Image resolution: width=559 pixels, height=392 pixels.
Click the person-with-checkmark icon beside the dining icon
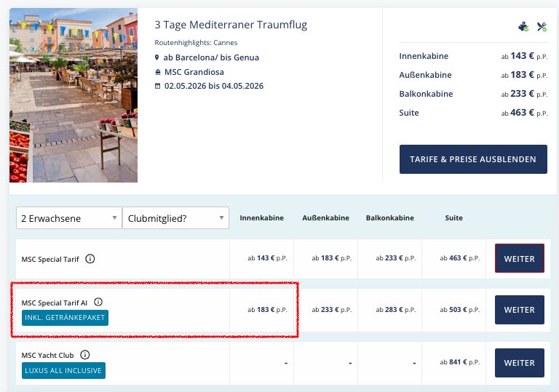(523, 27)
